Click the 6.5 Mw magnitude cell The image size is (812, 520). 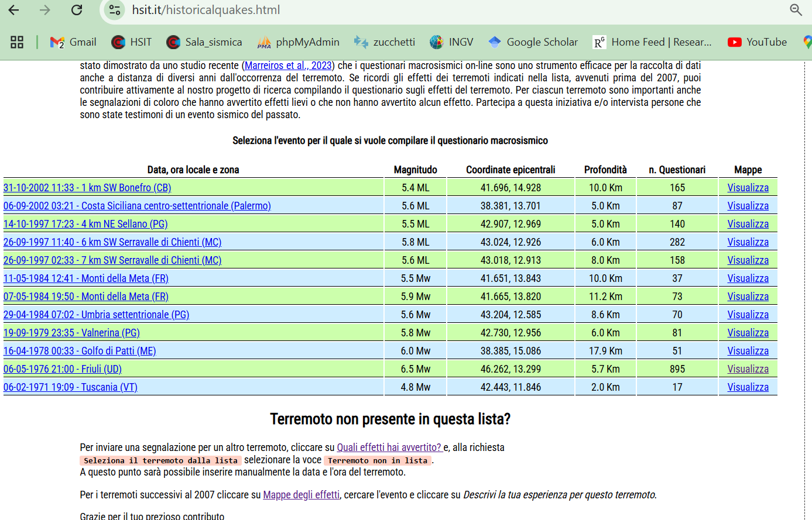[x=416, y=369]
